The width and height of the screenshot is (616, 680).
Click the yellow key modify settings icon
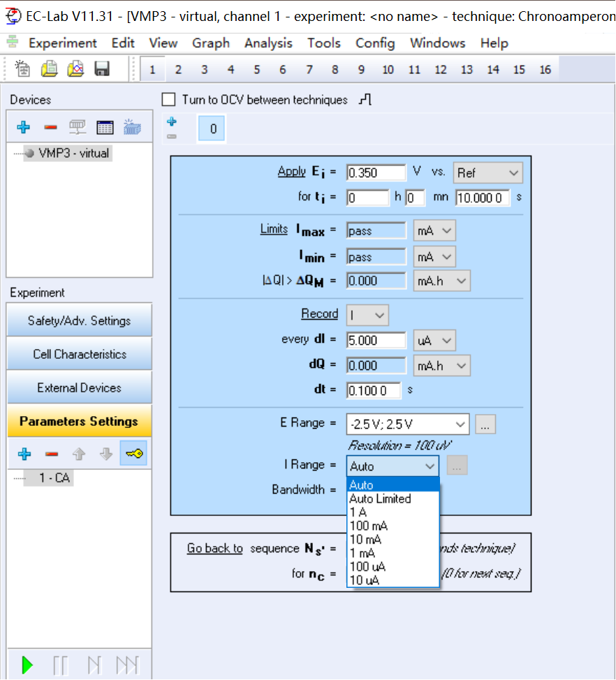(x=133, y=454)
